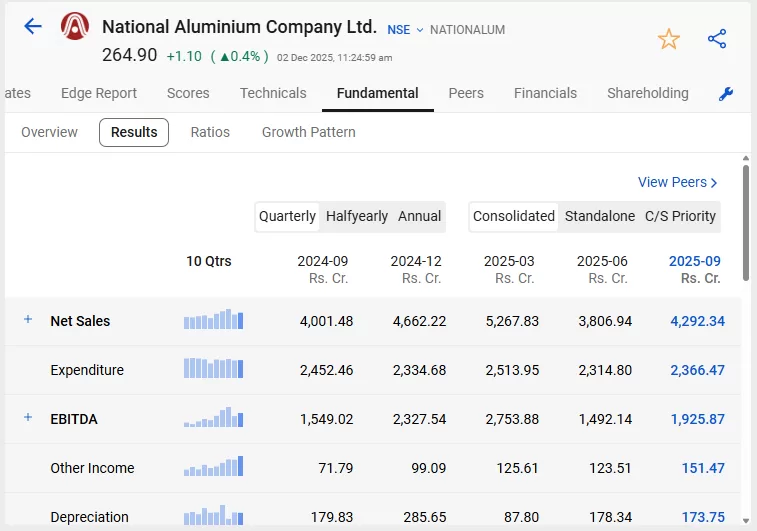Expand EBITDA row with plus icon
Image resolution: width=757 pixels, height=531 pixels.
(x=28, y=417)
